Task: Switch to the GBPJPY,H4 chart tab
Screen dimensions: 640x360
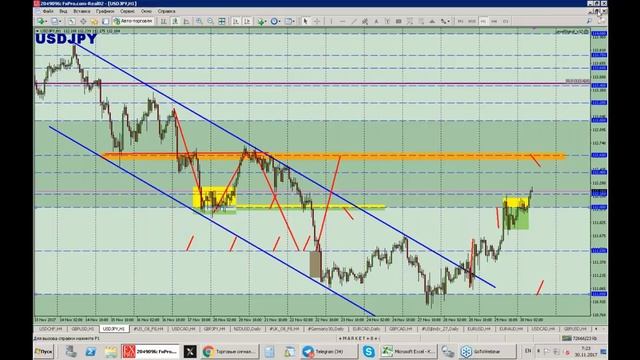Action: point(215,329)
